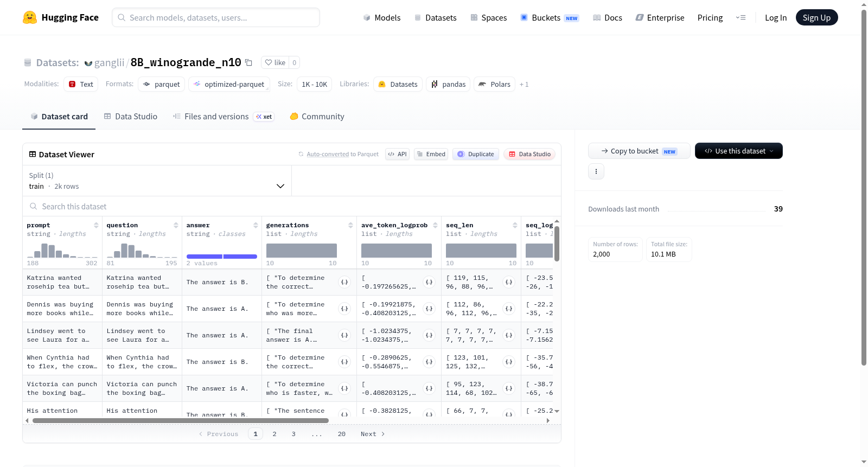Open the Spaces page
The height and width of the screenshot is (467, 868).
pyautogui.click(x=488, y=17)
